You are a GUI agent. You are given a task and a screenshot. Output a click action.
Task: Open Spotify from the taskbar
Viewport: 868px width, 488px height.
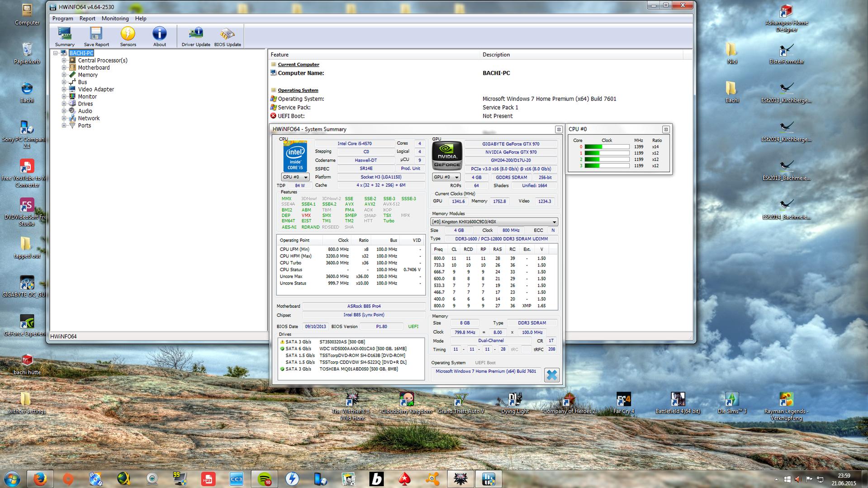(x=264, y=479)
